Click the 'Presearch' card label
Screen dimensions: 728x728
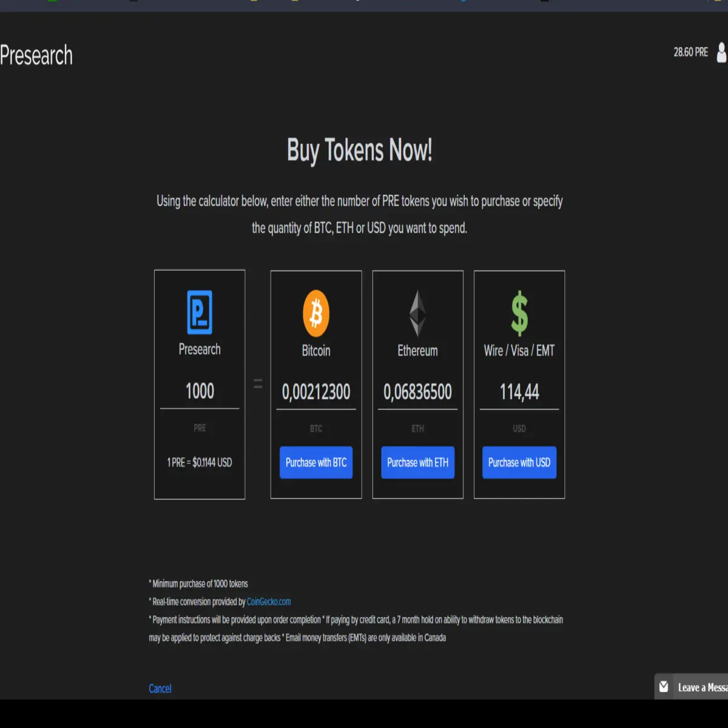point(200,349)
